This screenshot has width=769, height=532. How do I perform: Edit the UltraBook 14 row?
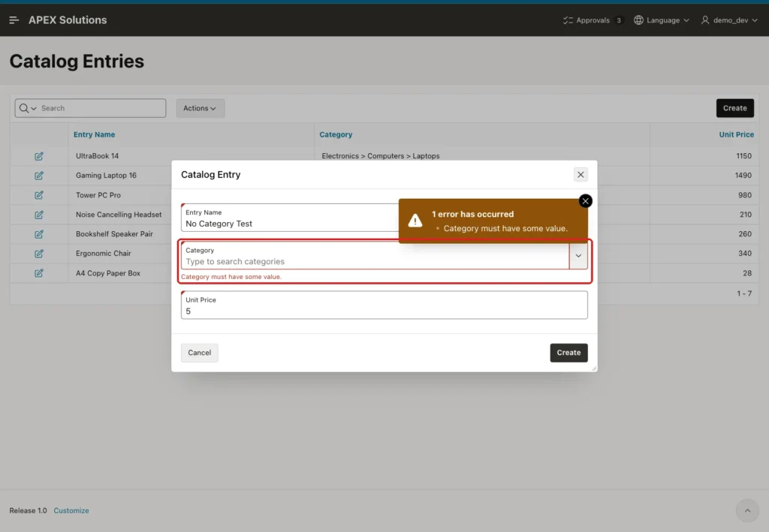tap(39, 156)
